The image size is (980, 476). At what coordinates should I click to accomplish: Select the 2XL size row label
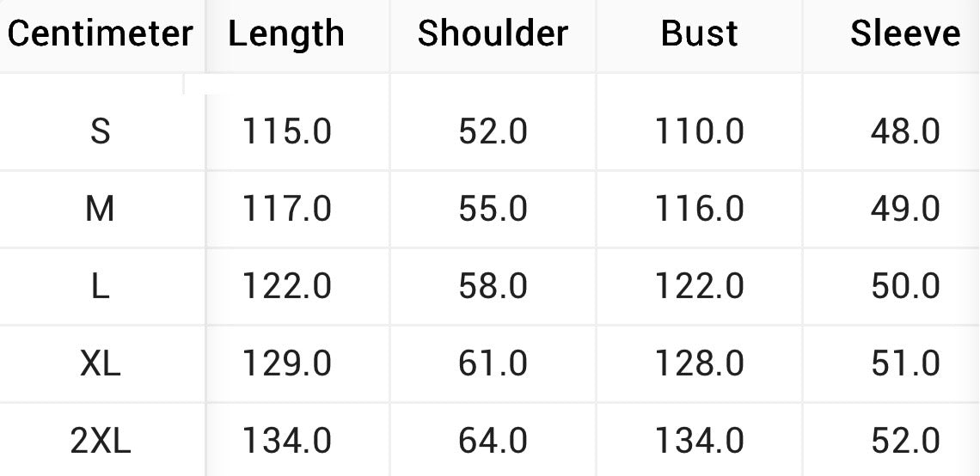[x=101, y=441]
